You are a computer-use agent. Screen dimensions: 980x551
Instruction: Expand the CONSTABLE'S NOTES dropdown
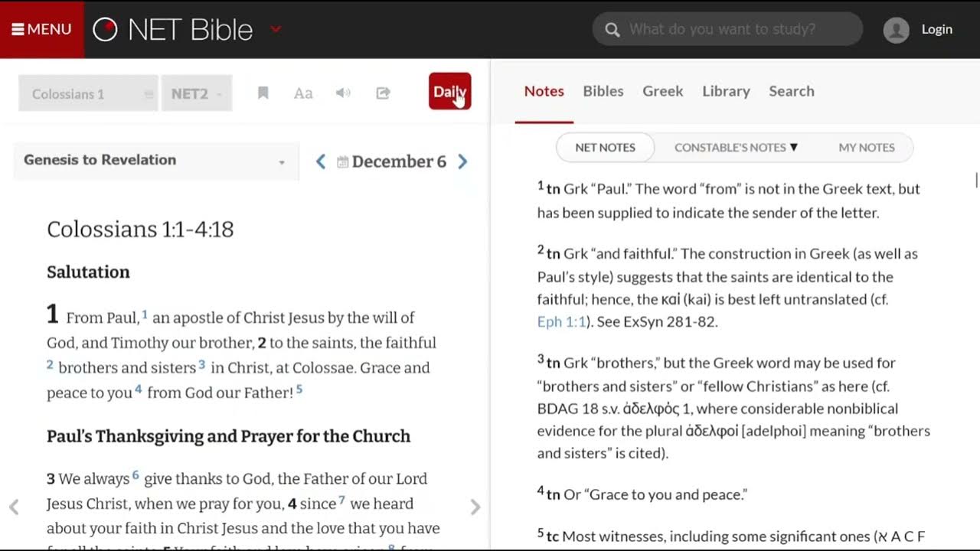point(736,147)
